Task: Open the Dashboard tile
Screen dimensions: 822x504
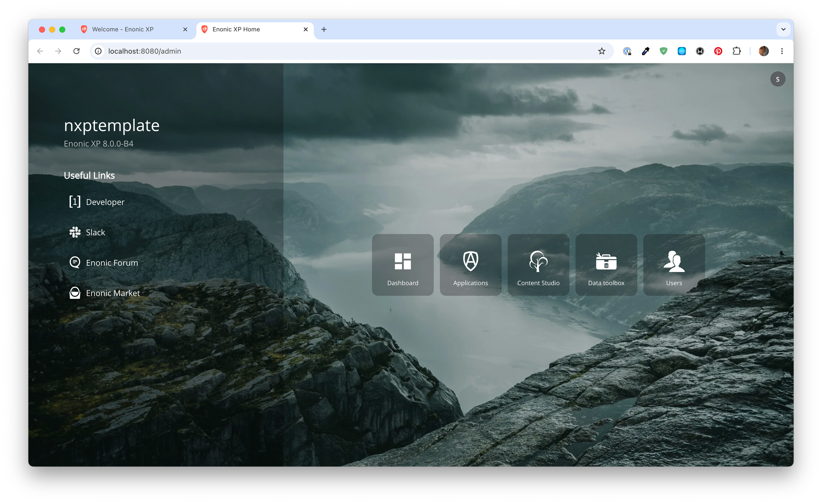Action: point(403,264)
